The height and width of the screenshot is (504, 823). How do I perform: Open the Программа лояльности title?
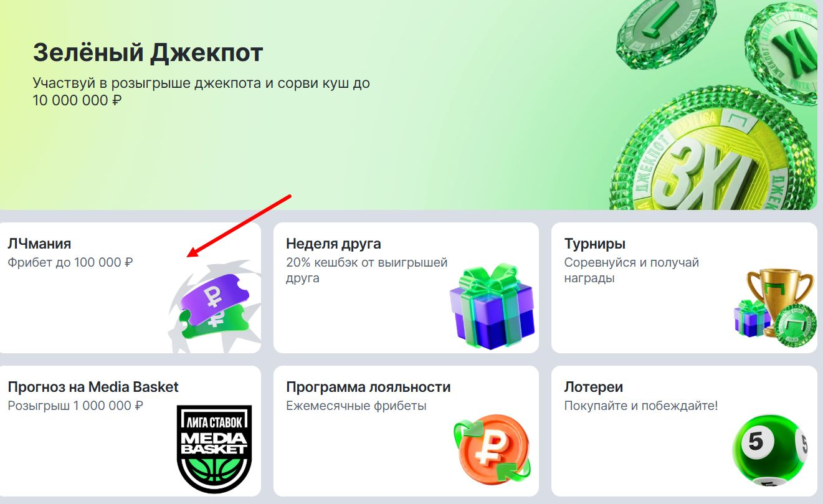pos(368,387)
